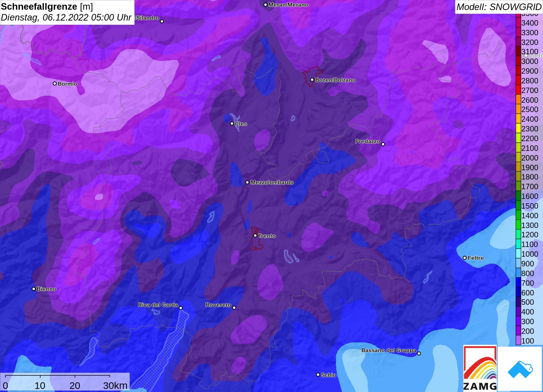The image size is (543, 392).
Task: Select the Trento city marker dot
Action: 255,235
